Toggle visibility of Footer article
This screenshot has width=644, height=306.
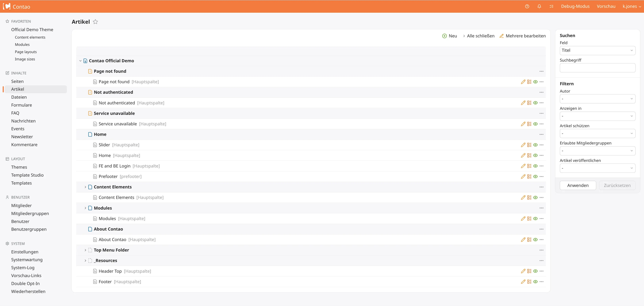(x=535, y=281)
